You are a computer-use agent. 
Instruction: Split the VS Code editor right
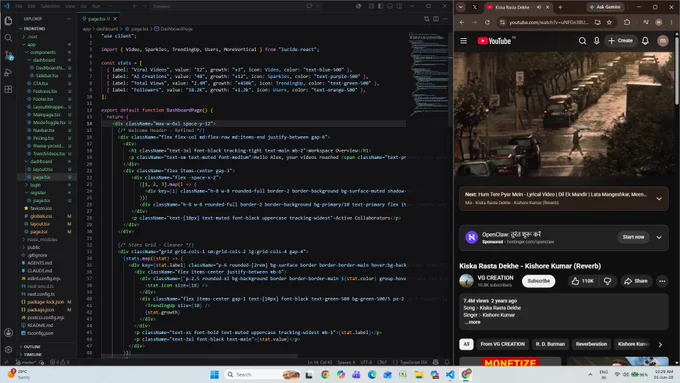(436, 19)
